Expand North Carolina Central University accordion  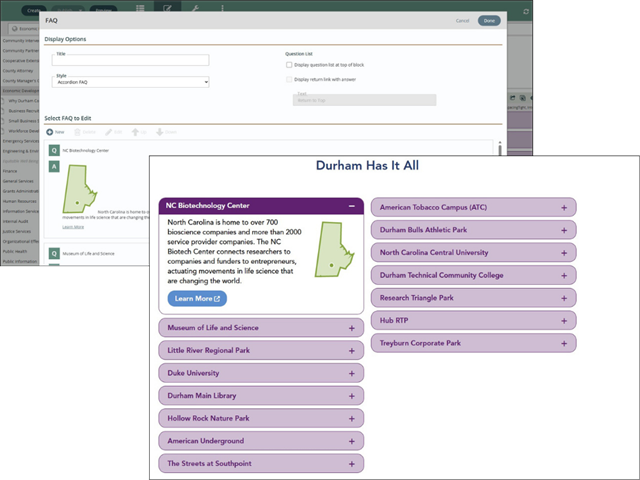(x=473, y=253)
